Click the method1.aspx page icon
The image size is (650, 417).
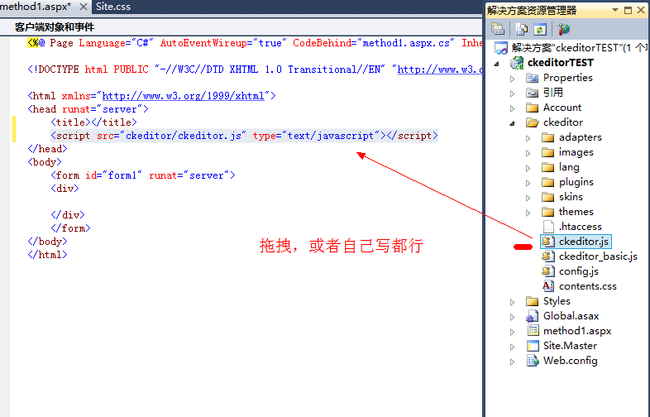pos(532,330)
